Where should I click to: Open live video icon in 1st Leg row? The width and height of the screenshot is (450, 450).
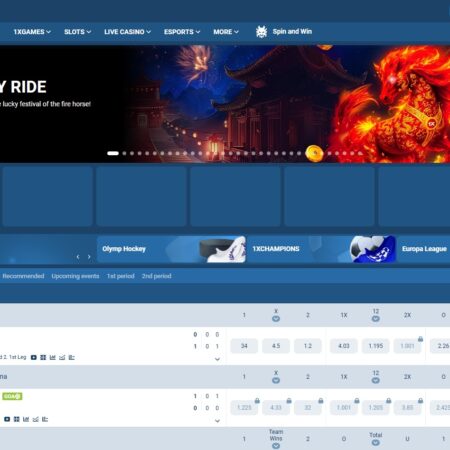(34, 357)
